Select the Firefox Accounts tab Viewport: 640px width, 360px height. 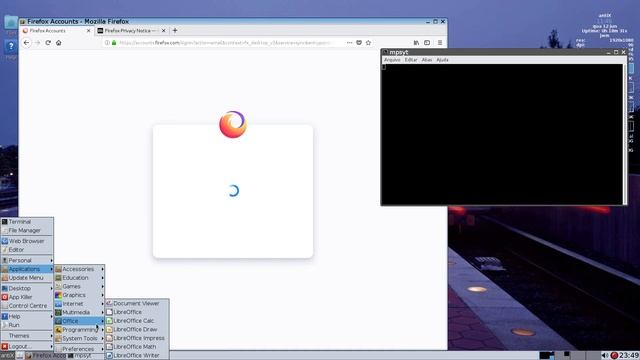57,31
